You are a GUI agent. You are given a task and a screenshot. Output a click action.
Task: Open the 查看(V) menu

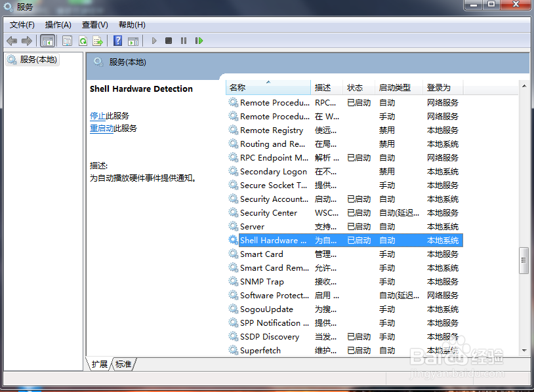[95, 25]
